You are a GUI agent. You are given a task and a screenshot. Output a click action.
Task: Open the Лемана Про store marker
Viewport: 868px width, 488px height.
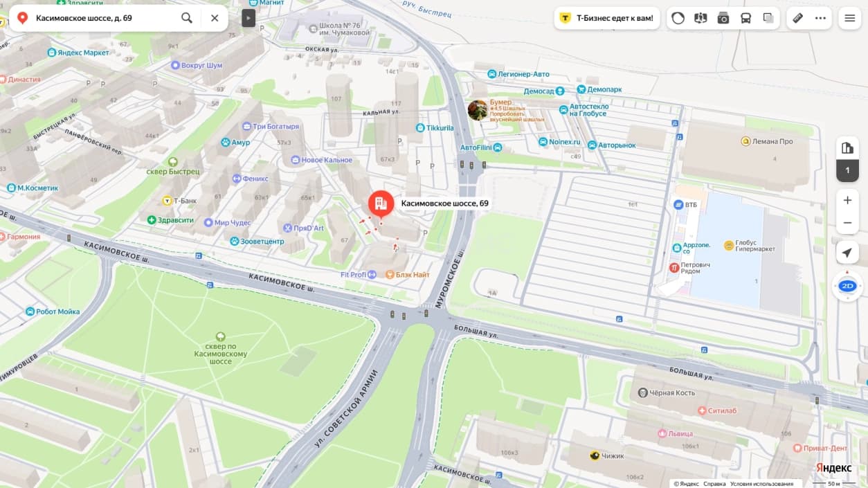(746, 141)
